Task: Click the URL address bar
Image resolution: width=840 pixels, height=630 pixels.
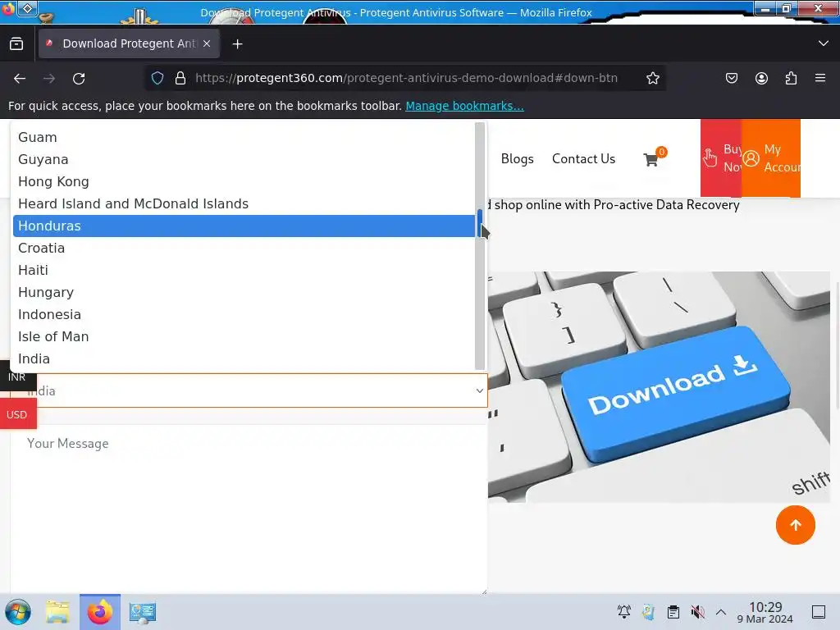Action: tap(406, 78)
